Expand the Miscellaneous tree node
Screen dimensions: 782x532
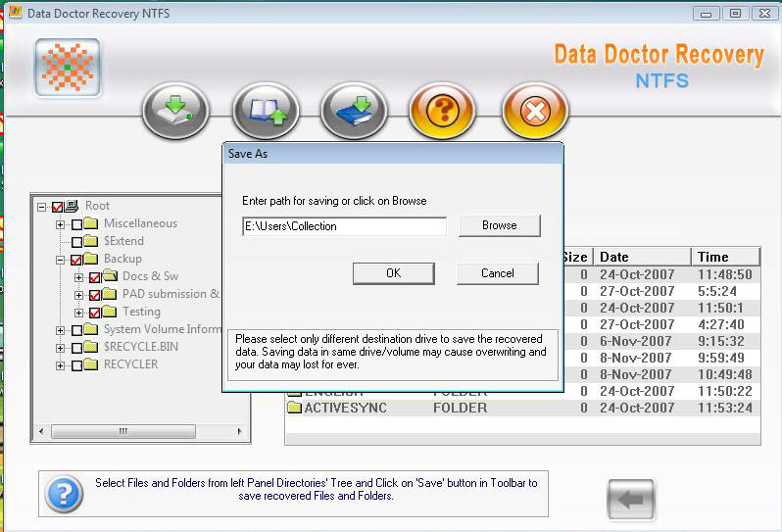pyautogui.click(x=60, y=224)
